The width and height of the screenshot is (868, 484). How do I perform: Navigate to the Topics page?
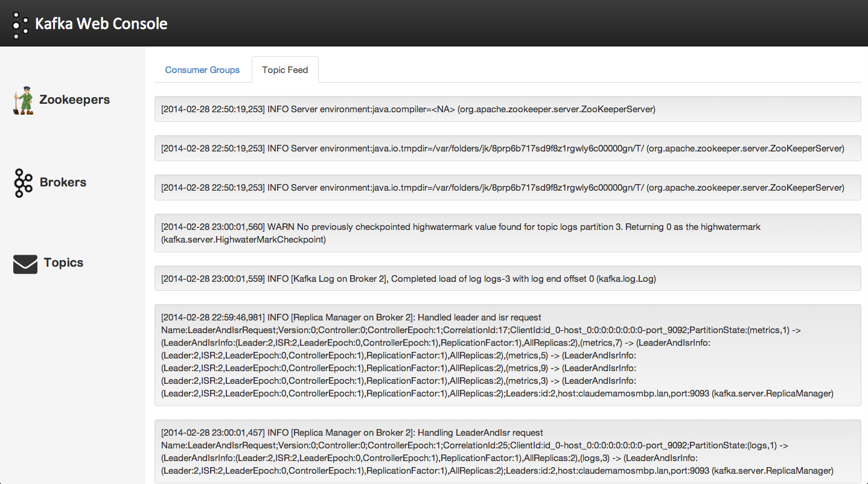63,263
